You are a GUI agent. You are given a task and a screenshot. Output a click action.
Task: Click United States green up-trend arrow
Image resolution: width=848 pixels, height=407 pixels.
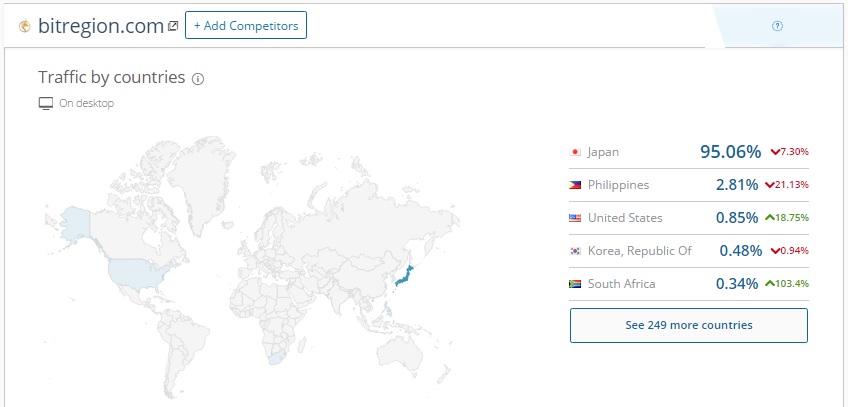click(770, 217)
